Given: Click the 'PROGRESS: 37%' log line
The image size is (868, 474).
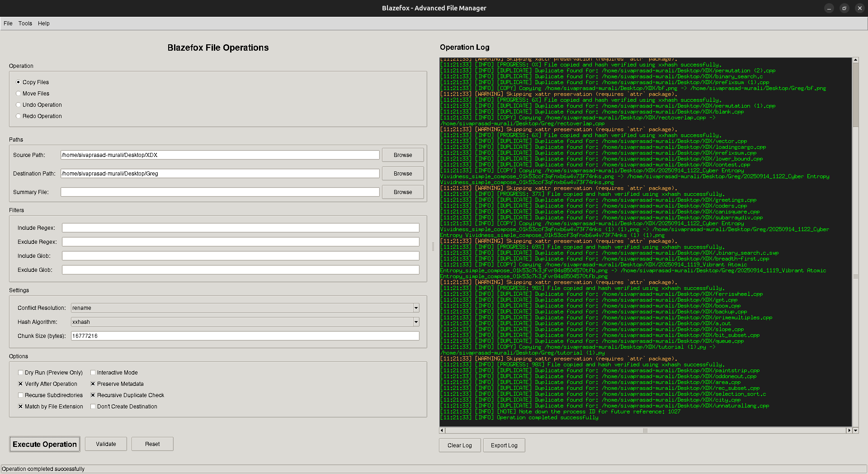Looking at the screenshot, I should click(x=581, y=194).
